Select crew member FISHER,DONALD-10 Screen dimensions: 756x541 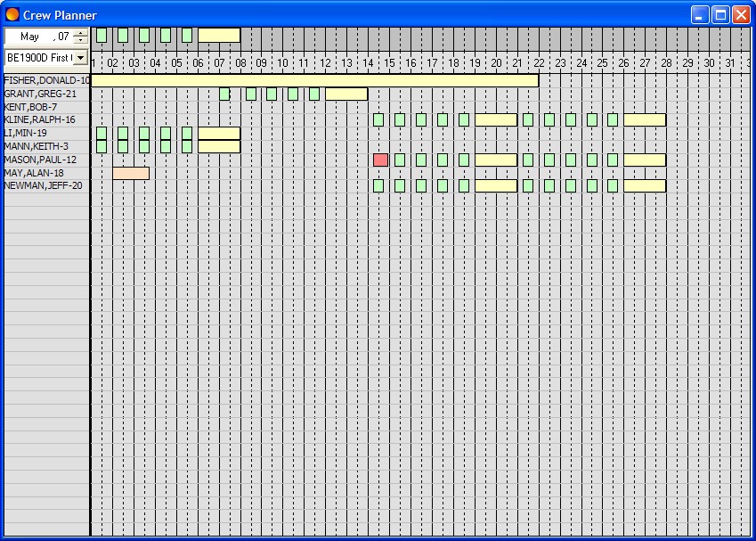(x=47, y=80)
